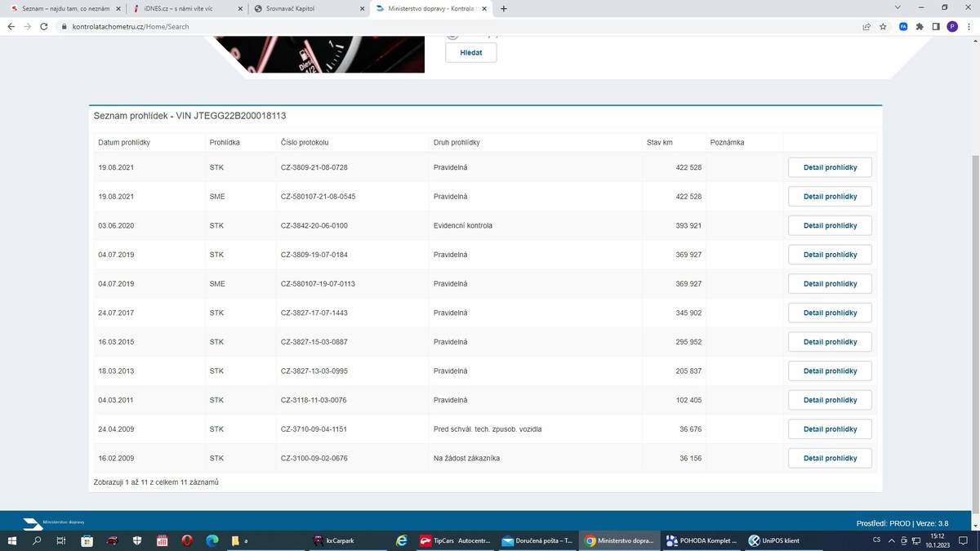Open the Chrome extensions puzzle icon
Screen dimensions: 980x551
920,26
